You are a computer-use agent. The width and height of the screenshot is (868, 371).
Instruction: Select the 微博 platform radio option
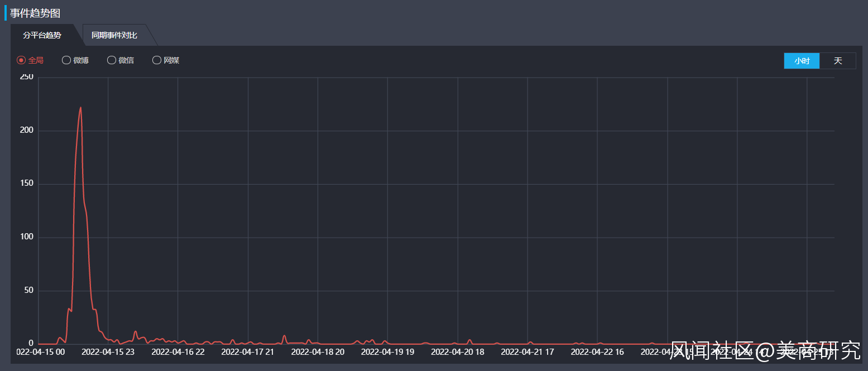point(66,60)
